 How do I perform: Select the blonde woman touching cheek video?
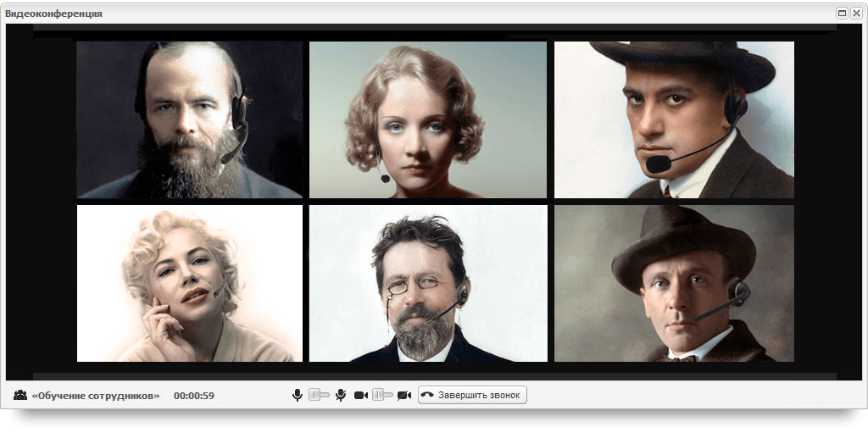[189, 284]
